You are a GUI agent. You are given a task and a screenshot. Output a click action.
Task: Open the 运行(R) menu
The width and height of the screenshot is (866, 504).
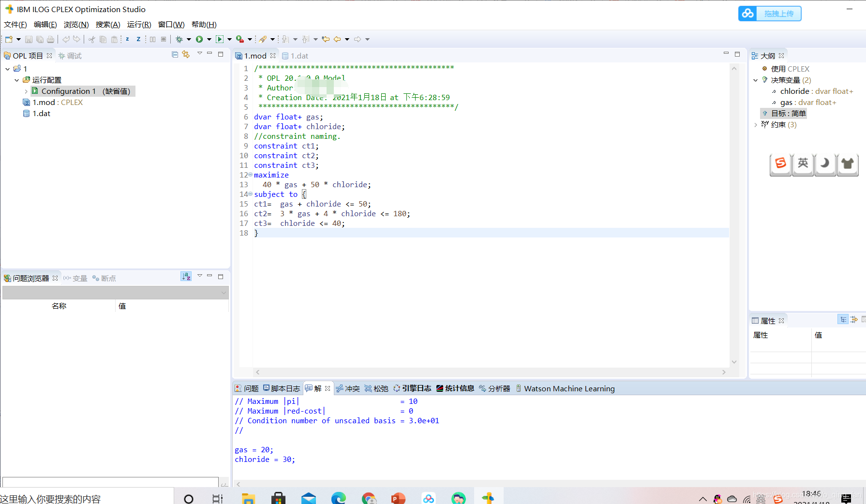tap(139, 25)
